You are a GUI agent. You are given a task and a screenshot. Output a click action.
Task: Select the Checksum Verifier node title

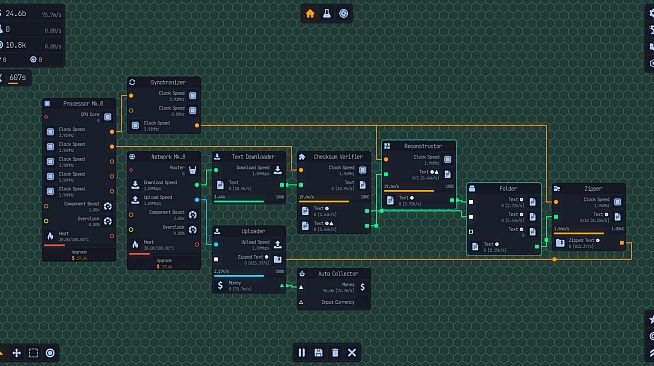pos(338,157)
